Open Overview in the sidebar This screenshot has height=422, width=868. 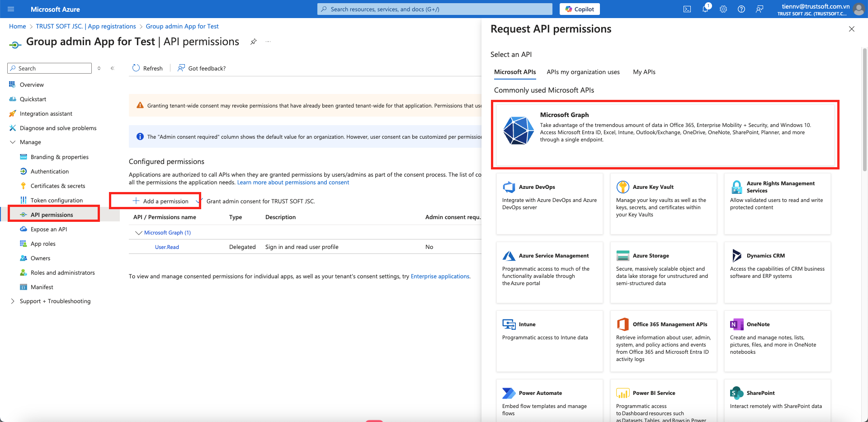(x=32, y=84)
